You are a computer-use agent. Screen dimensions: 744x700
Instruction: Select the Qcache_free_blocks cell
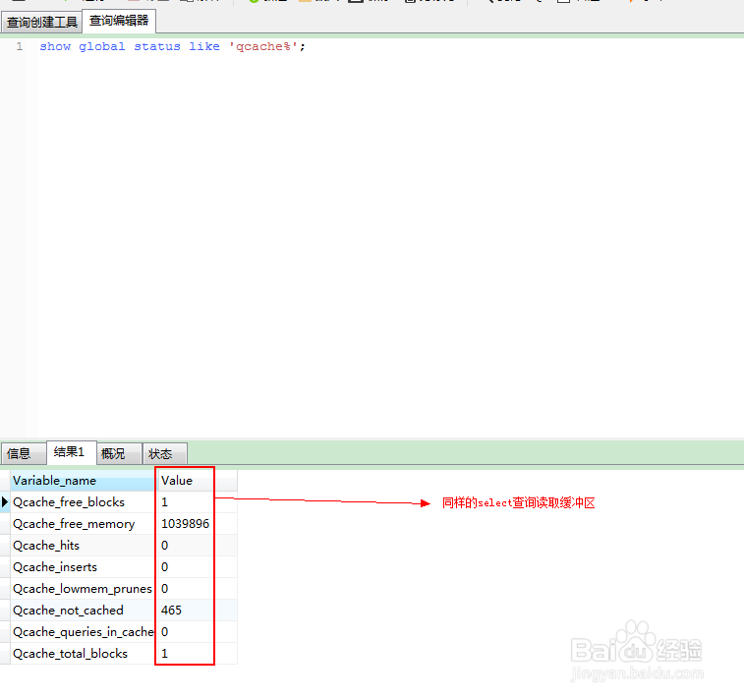(x=84, y=502)
